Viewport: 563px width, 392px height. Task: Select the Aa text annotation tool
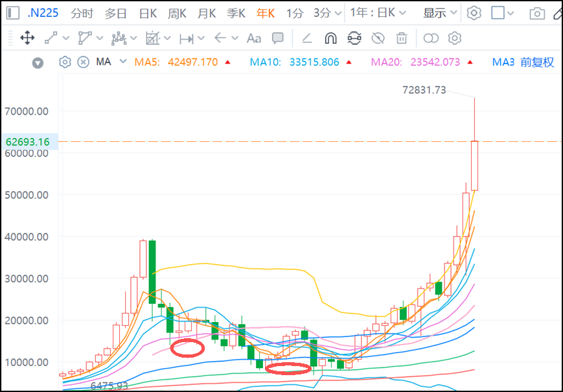(x=254, y=38)
